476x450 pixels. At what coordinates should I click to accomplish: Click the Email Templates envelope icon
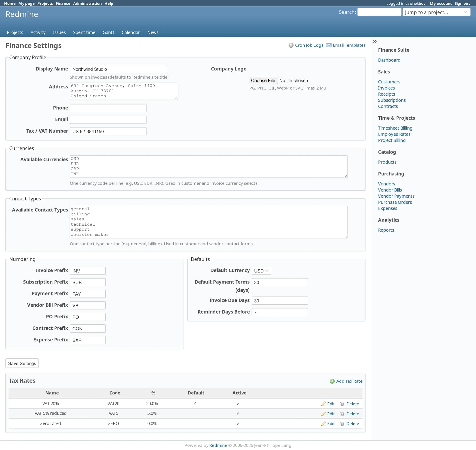pos(329,45)
